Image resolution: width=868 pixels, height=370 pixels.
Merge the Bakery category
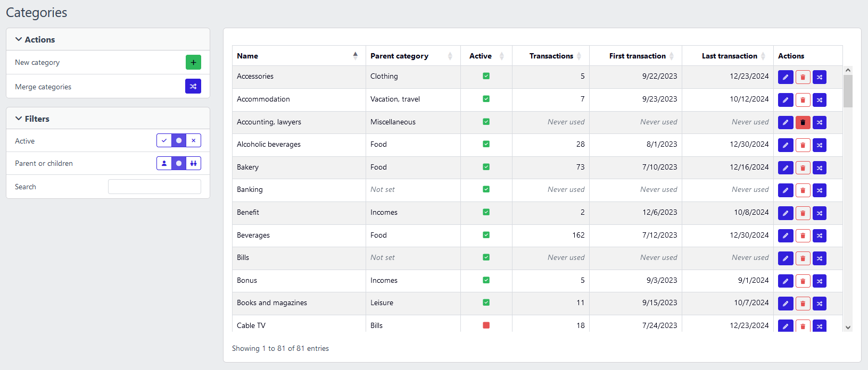click(x=820, y=168)
